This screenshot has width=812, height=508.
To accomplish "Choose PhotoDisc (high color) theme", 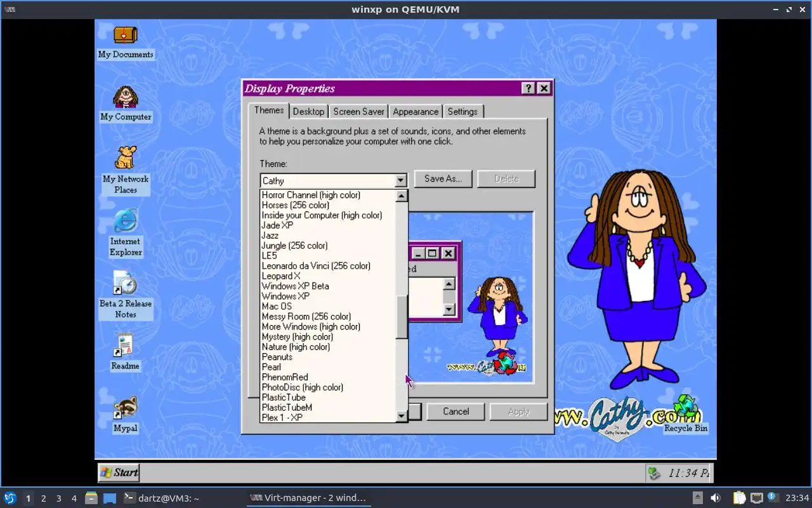I will click(x=329, y=387).
